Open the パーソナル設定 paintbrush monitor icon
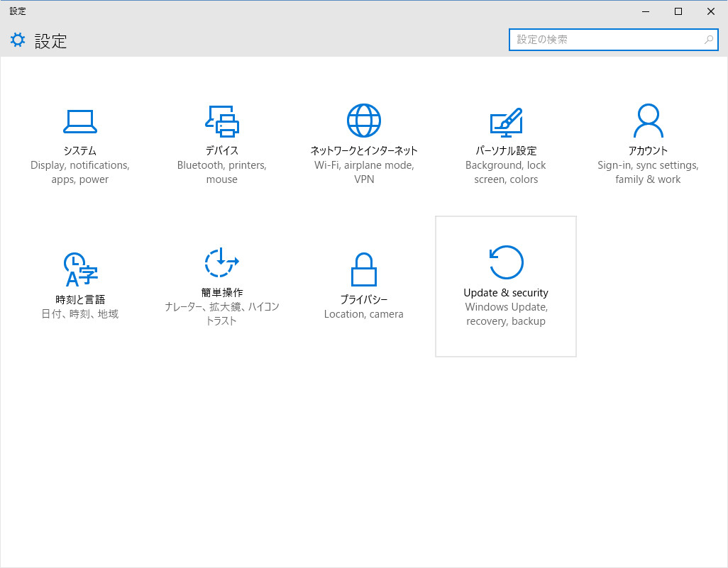 click(506, 123)
